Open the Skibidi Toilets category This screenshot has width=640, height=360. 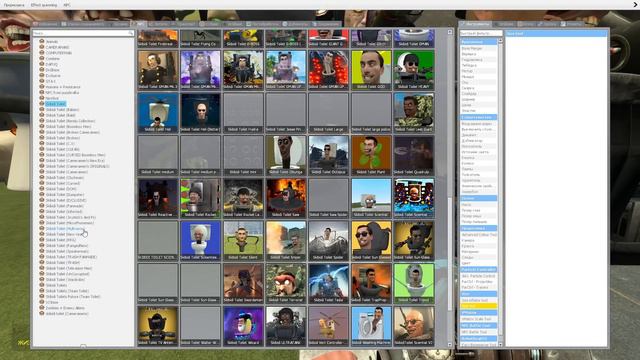point(56,285)
